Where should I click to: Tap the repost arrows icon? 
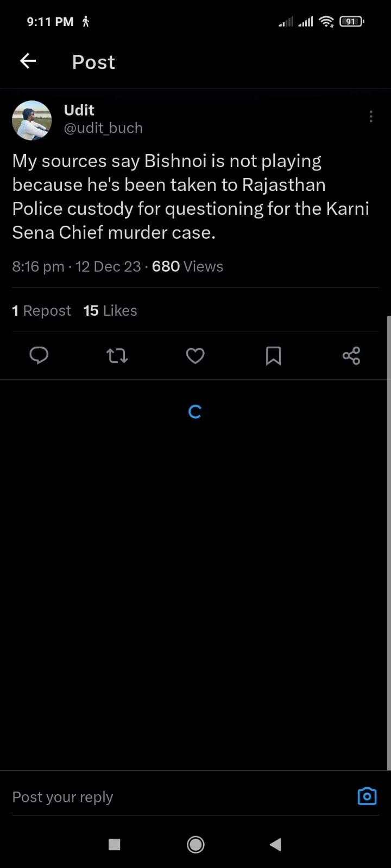tap(117, 356)
